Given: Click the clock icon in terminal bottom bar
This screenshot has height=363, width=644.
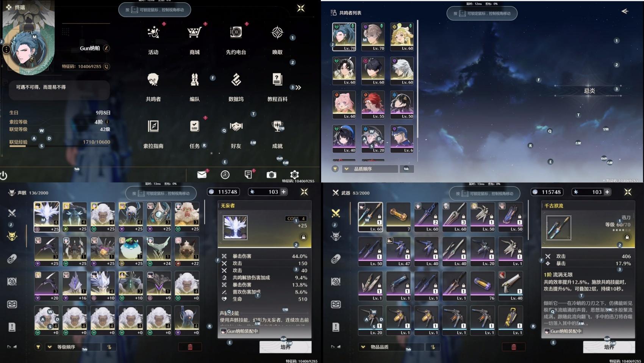Looking at the screenshot, I should (x=225, y=174).
